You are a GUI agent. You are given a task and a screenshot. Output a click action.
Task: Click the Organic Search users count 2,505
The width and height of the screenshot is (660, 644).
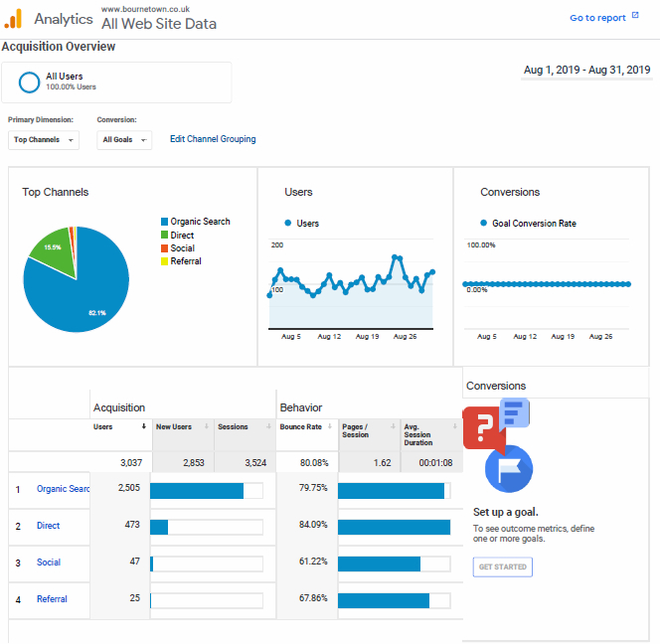129,488
